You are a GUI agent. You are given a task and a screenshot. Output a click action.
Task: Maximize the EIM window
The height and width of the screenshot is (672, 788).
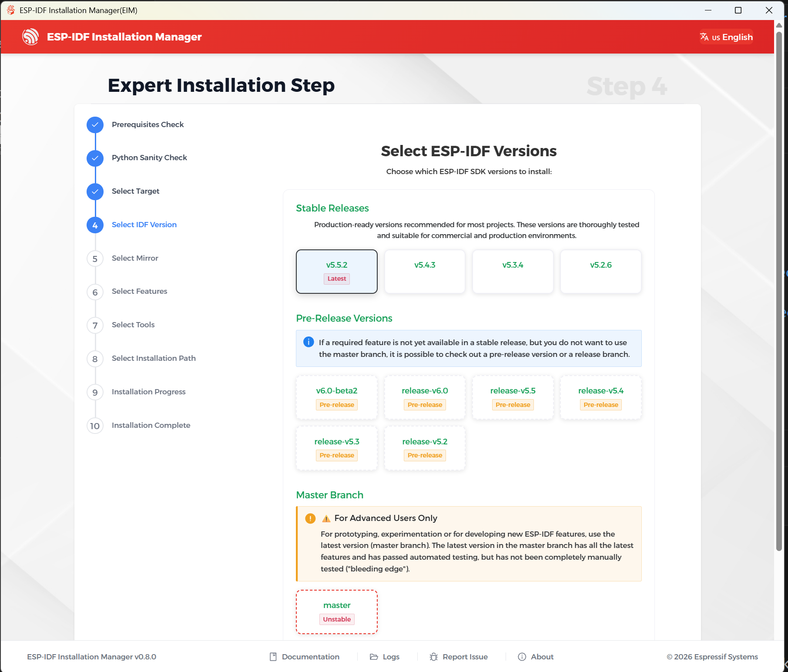click(x=738, y=10)
